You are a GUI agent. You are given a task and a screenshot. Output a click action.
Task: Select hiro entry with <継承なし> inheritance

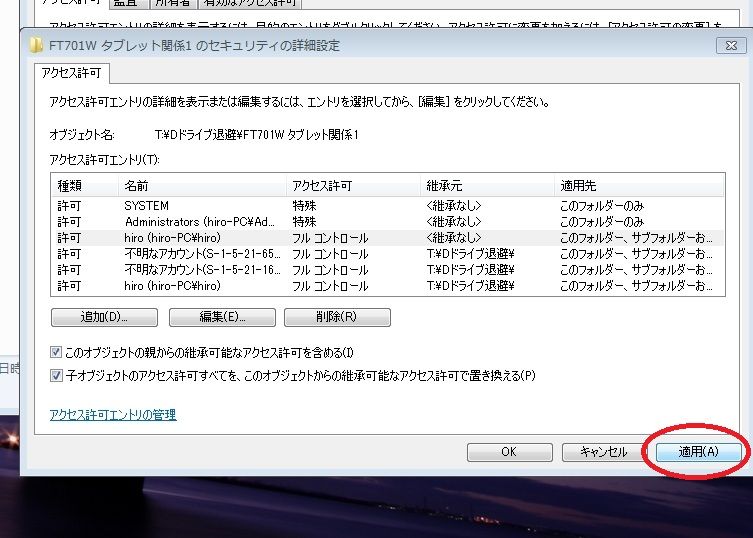click(388, 238)
